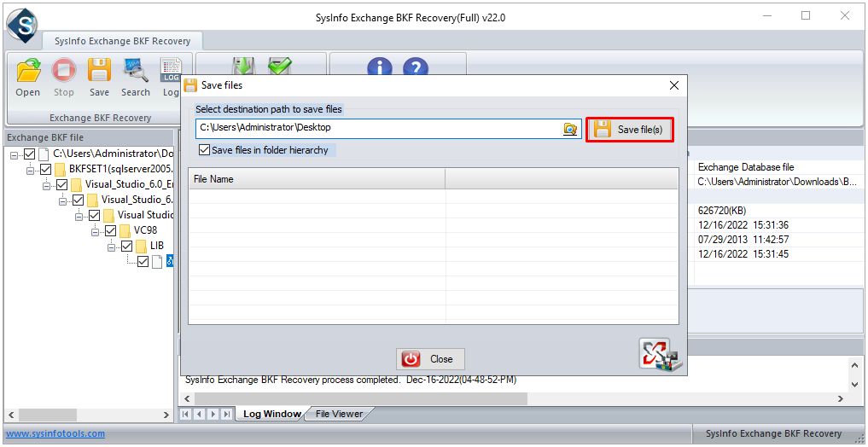This screenshot has height=447, width=868.
Task: Select the LIB tree row label
Action: coord(157,246)
